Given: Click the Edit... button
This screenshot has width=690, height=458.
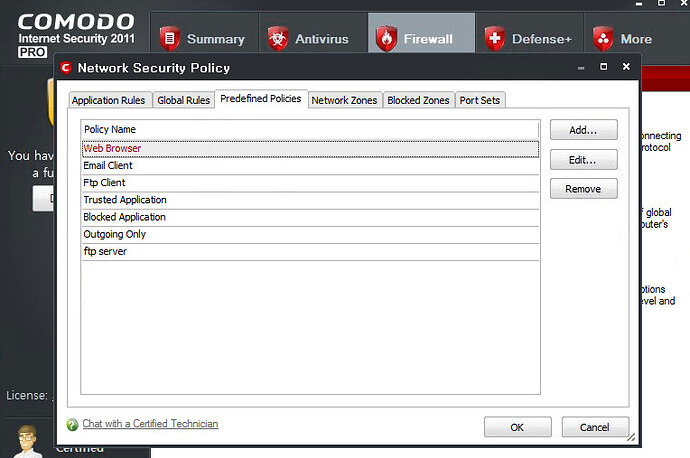Looking at the screenshot, I should (x=584, y=160).
